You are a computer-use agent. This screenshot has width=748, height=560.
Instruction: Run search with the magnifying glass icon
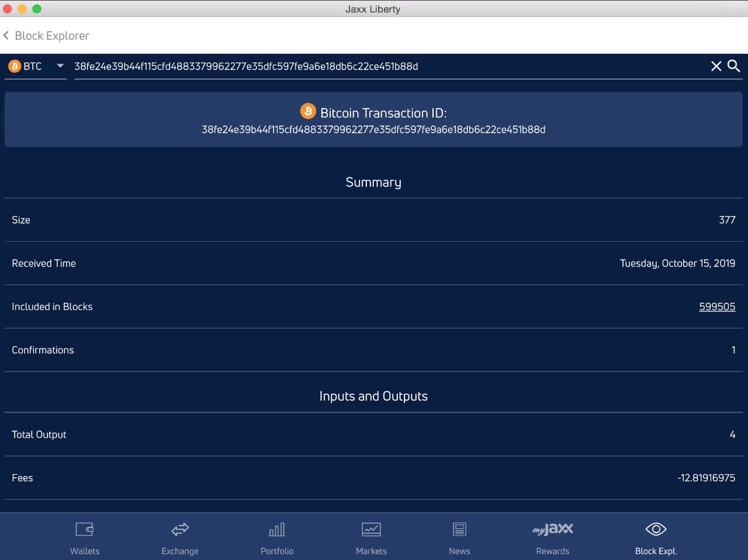734,66
